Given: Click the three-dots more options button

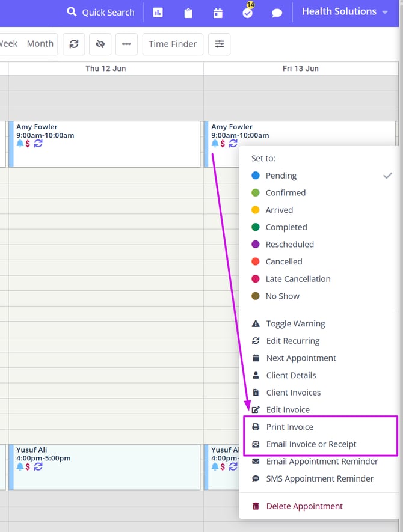Looking at the screenshot, I should (126, 44).
